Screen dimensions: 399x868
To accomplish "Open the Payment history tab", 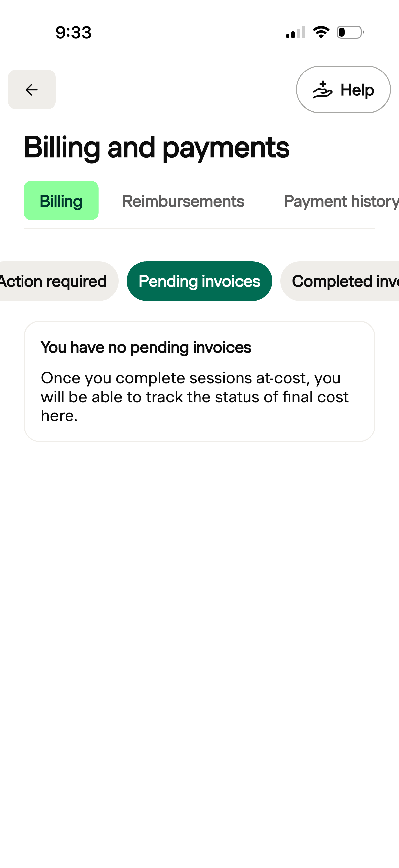I will [341, 201].
